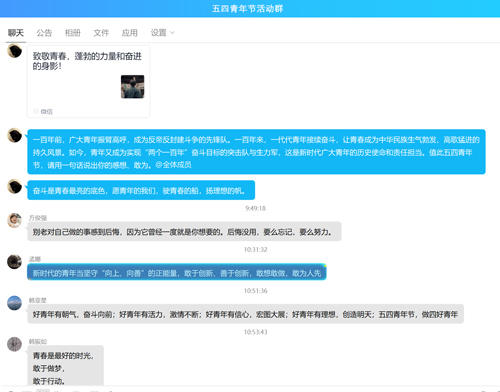Select message 青春是最好的时光

coord(65,366)
